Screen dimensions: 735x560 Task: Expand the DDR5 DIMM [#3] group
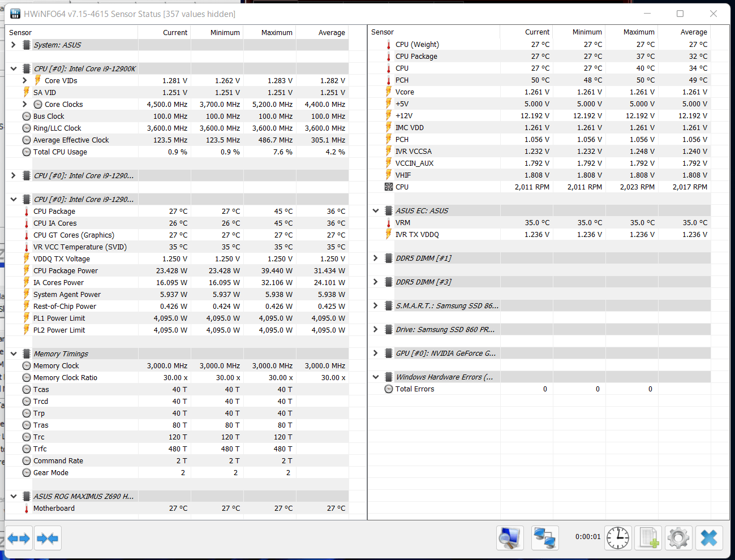coord(376,282)
